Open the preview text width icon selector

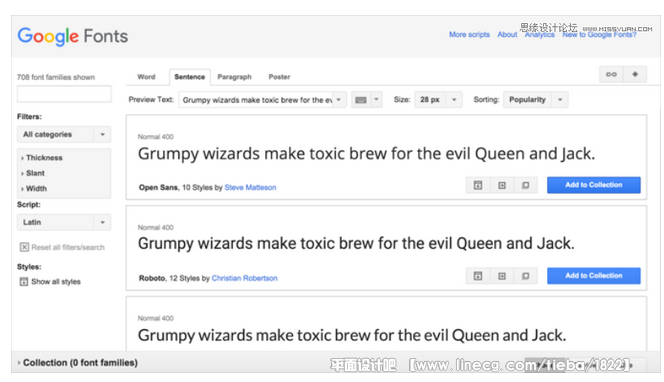point(361,100)
